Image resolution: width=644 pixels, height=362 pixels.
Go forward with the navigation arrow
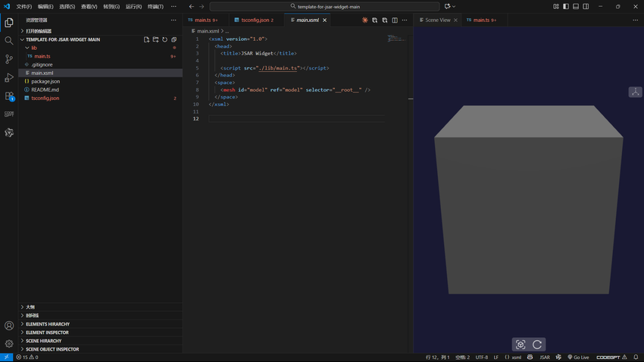[202, 7]
